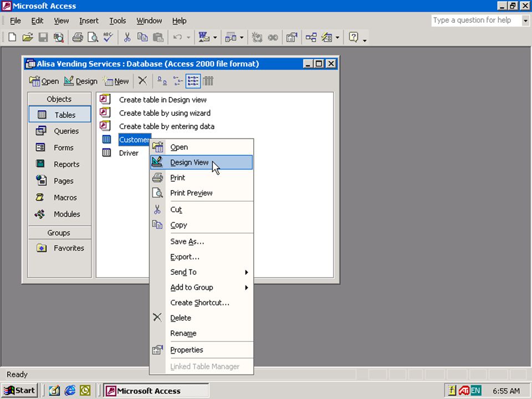Select "Create table in Design view"

pyautogui.click(x=163, y=100)
